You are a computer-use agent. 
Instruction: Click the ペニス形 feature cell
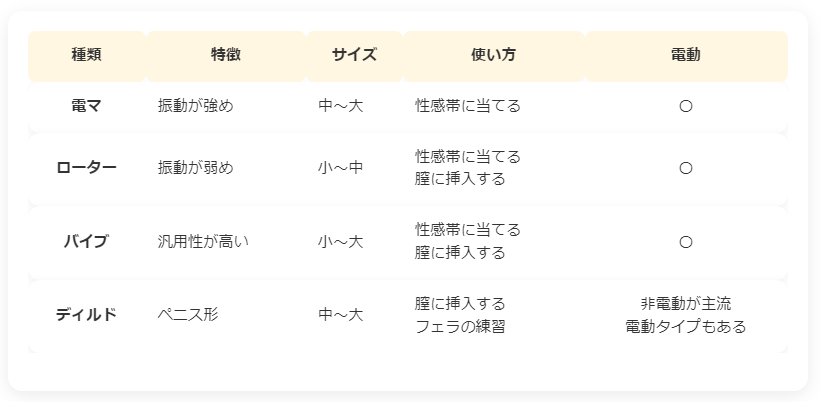coord(188,315)
